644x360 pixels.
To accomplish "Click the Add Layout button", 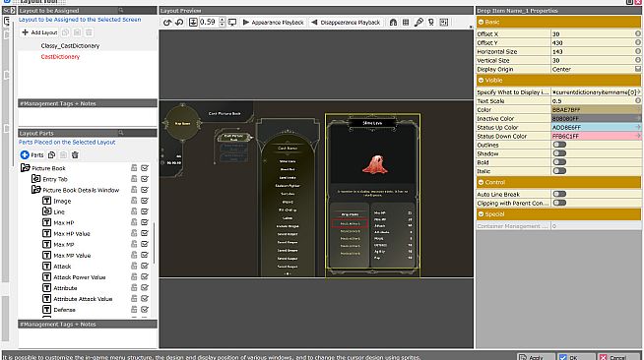I will click(39, 32).
